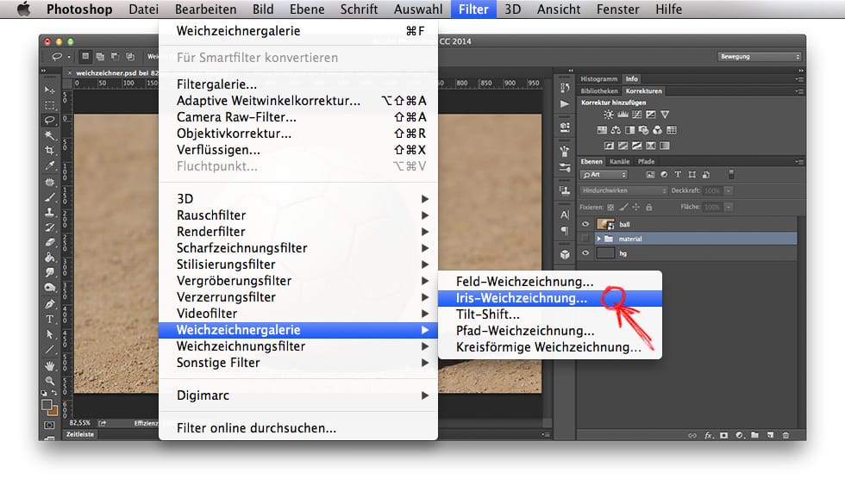The image size is (845, 504).
Task: Select the Line tool
Action: click(x=50, y=350)
